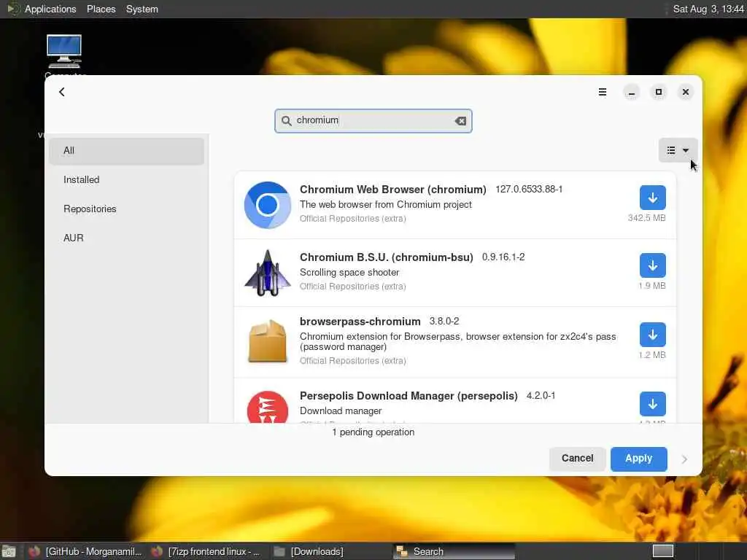
Task: Select the Repositories category
Action: [x=126, y=209]
